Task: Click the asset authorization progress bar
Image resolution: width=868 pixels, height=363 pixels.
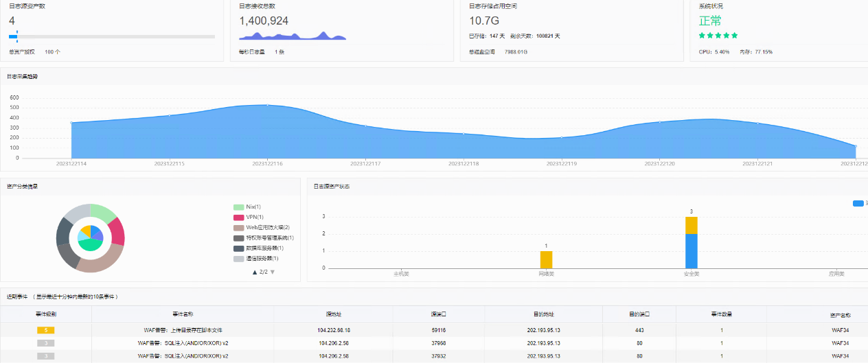Action: (x=112, y=36)
